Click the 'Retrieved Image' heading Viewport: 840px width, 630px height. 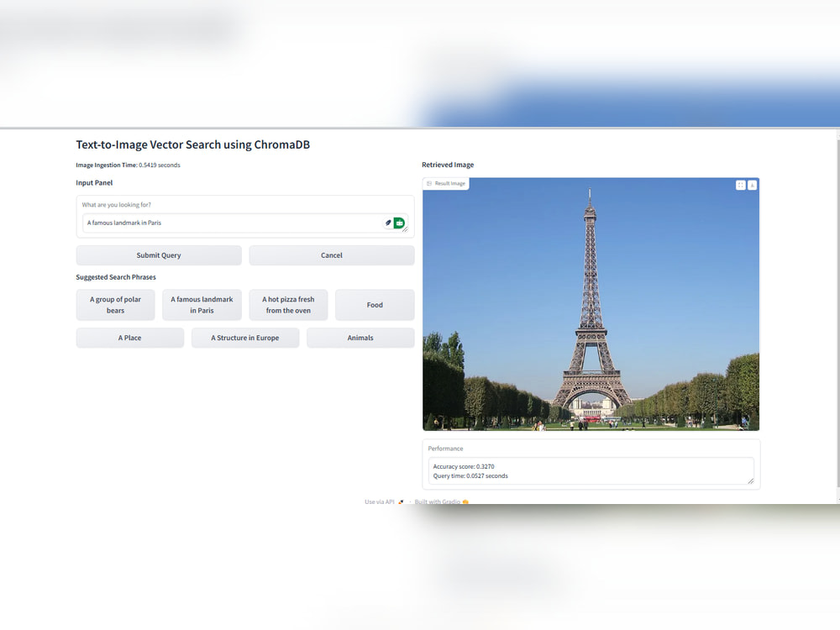coord(448,165)
